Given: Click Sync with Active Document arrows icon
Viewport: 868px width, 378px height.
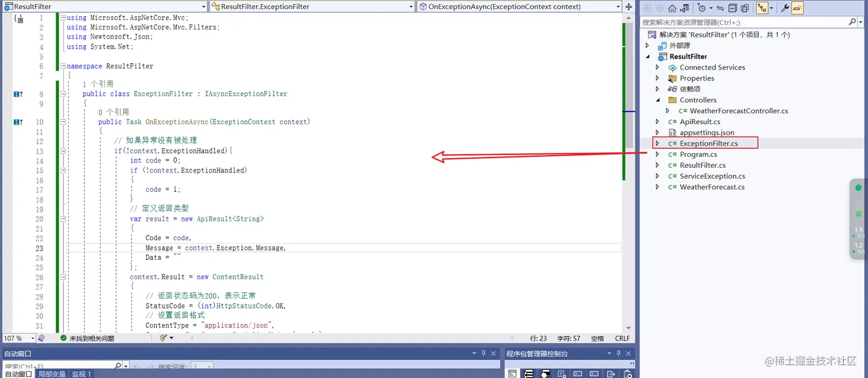Looking at the screenshot, I should pyautogui.click(x=720, y=8).
